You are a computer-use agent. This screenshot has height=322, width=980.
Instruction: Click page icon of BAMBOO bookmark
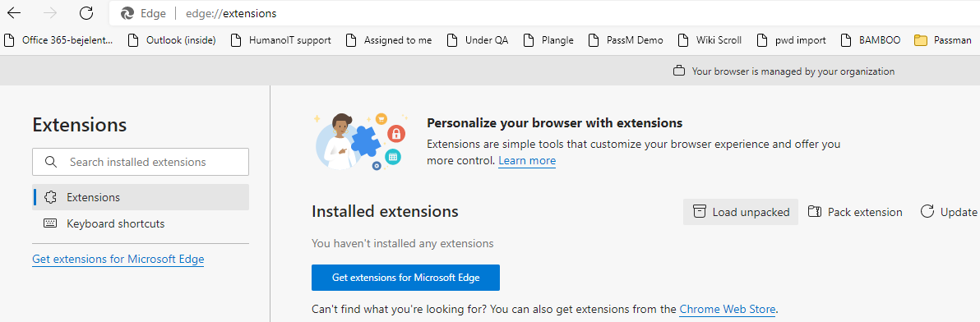pyautogui.click(x=846, y=40)
